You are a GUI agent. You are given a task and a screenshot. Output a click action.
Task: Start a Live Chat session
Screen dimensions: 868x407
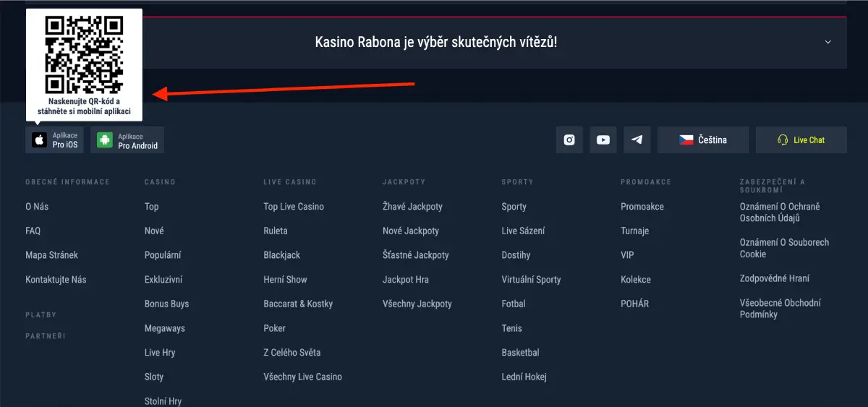click(801, 140)
